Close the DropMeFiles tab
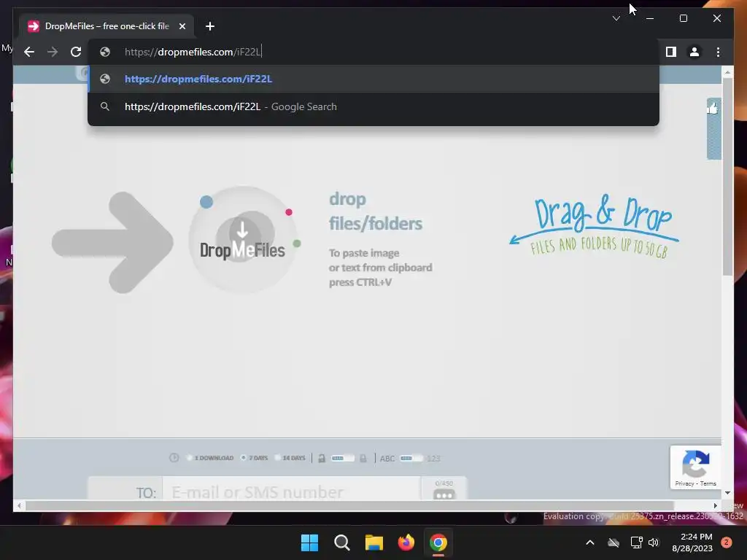Screen dimensions: 747x560 click(182, 26)
